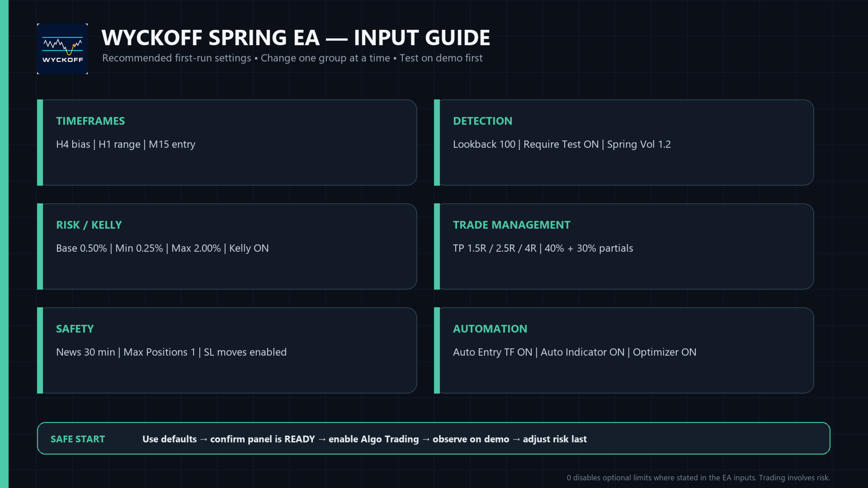This screenshot has width=868, height=488.
Task: Click the WYCKOFF SPRING EA title
Action: point(296,38)
